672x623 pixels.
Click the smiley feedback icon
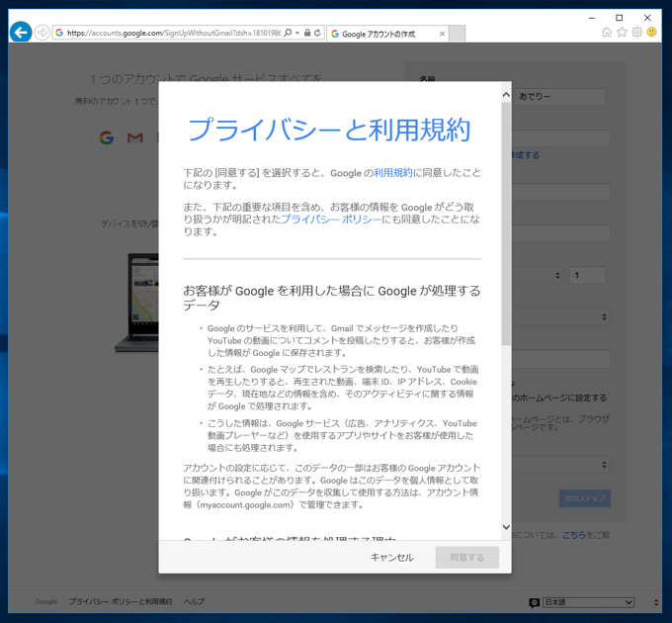point(652,33)
